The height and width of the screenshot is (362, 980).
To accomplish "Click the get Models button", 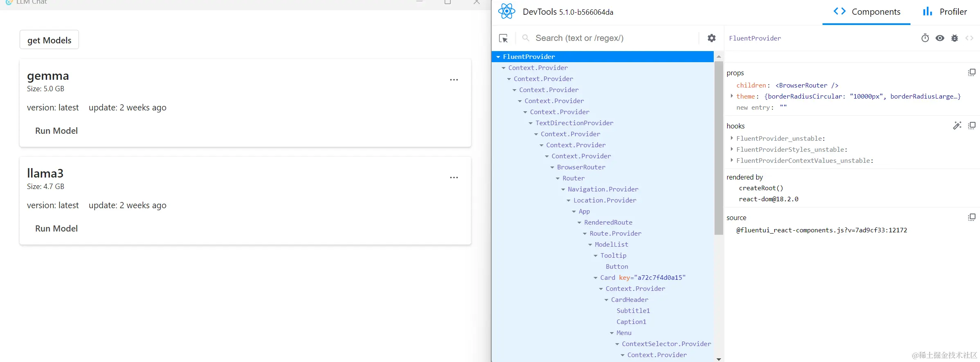I will [x=49, y=40].
